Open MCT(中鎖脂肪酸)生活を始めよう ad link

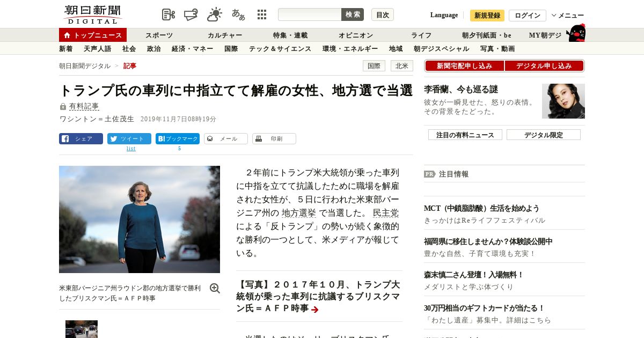(481, 208)
